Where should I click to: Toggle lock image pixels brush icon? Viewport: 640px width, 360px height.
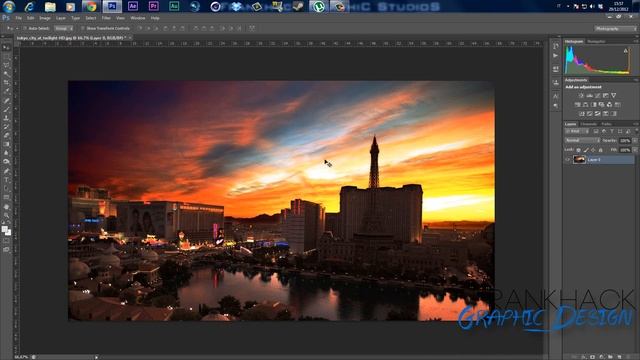[586, 150]
